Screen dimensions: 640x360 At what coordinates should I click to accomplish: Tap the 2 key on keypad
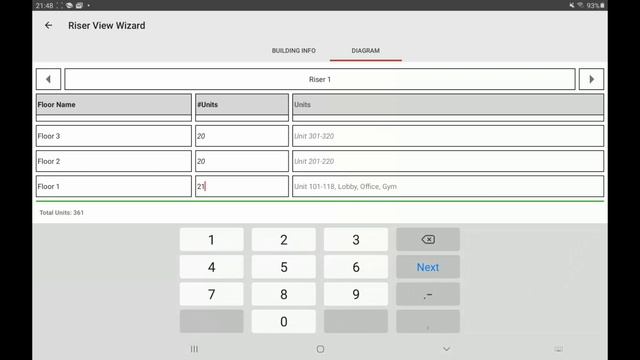pyautogui.click(x=284, y=240)
